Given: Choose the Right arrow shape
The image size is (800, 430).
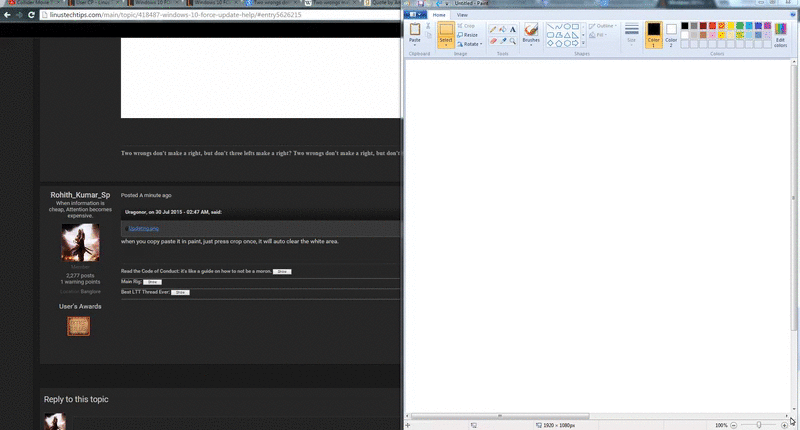Looking at the screenshot, I should [575, 43].
